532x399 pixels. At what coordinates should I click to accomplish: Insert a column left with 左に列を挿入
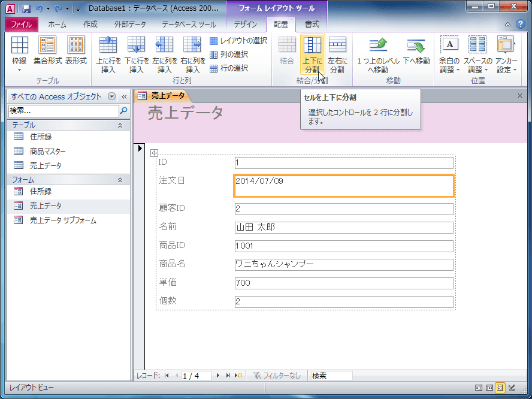coord(165,55)
